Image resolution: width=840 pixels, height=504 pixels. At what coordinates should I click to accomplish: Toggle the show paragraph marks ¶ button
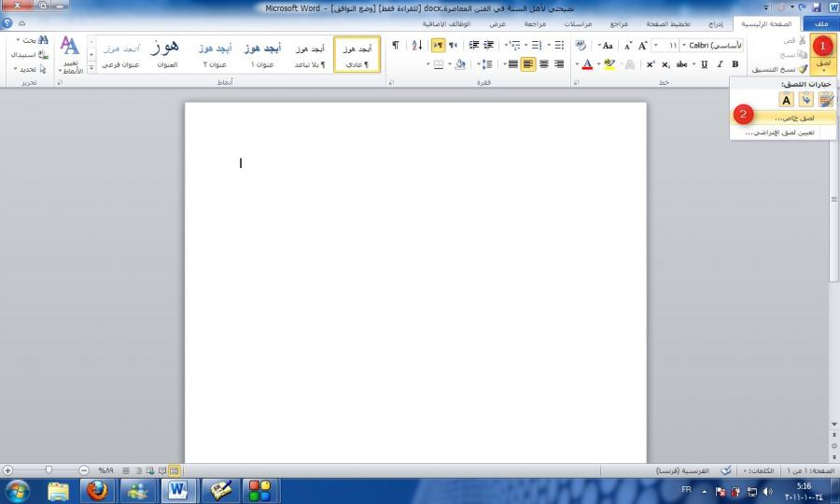click(x=396, y=45)
